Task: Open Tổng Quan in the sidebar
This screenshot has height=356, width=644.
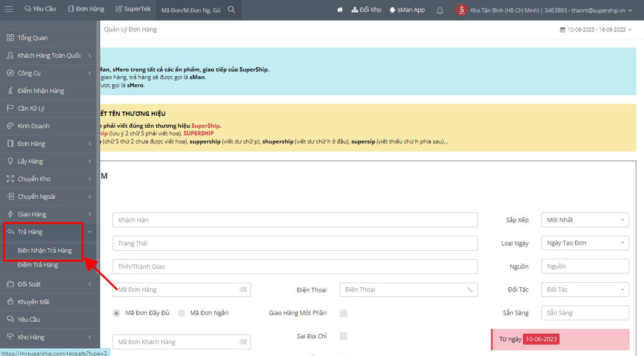Action: tap(33, 38)
